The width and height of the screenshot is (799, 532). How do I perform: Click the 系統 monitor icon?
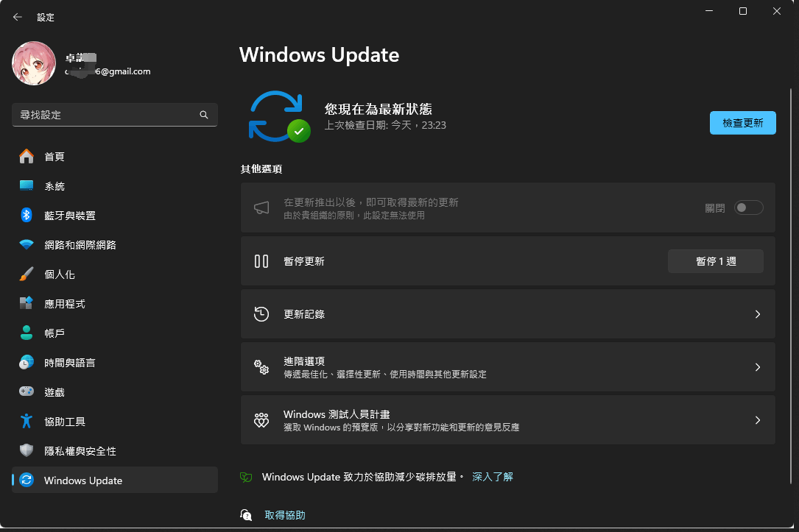pyautogui.click(x=27, y=186)
